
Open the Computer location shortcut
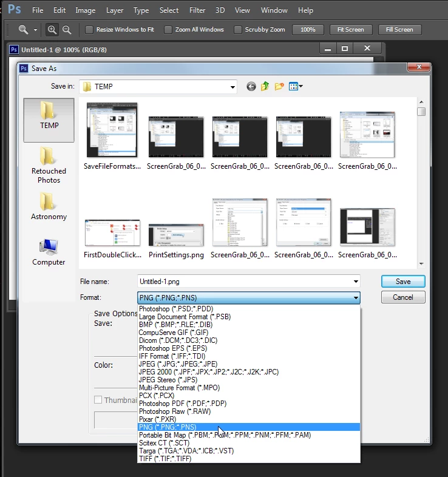[49, 252]
